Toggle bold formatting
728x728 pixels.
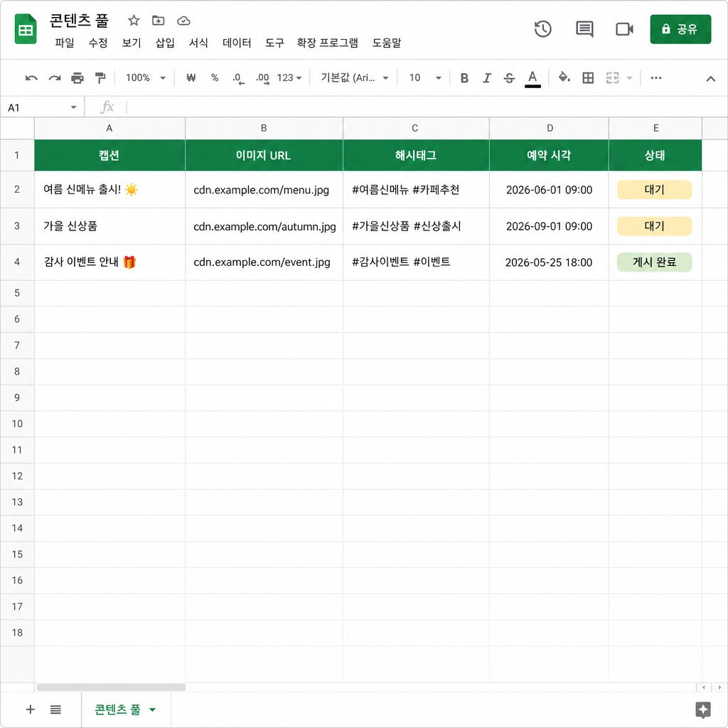464,78
